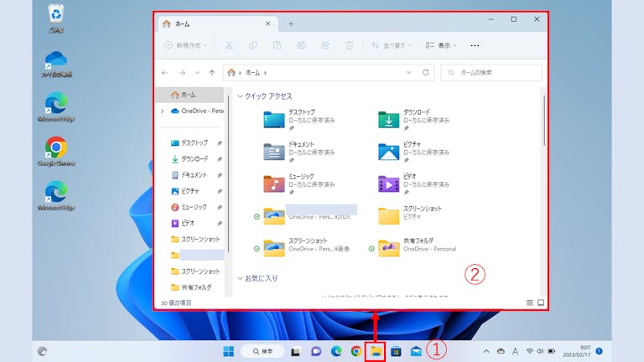
Task: Open the ダウンロード folder in Quick Access
Action: coord(414,120)
